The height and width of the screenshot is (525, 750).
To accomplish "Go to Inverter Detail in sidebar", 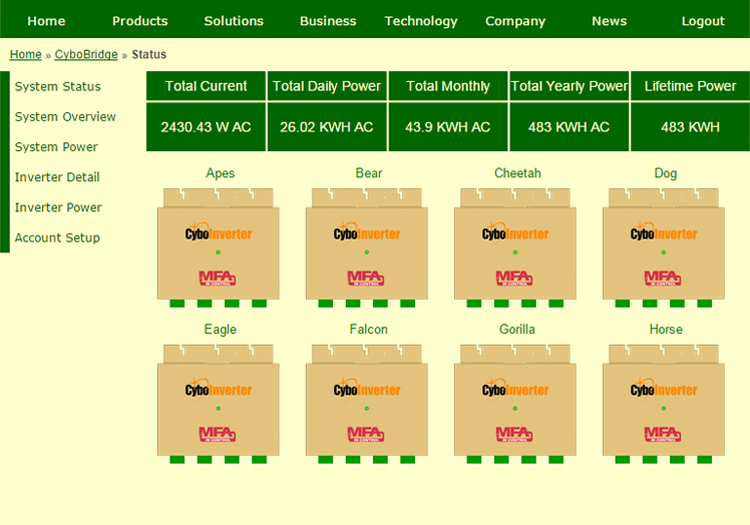I will [57, 177].
